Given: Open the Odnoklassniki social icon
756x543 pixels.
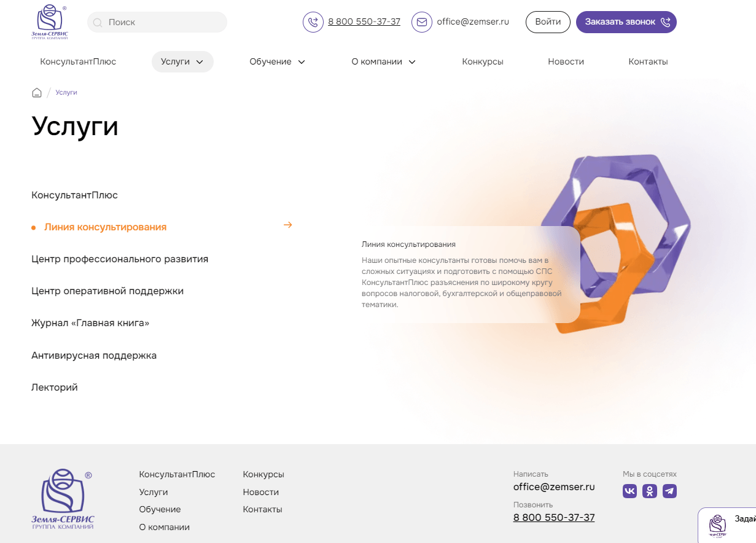Looking at the screenshot, I should coord(650,491).
